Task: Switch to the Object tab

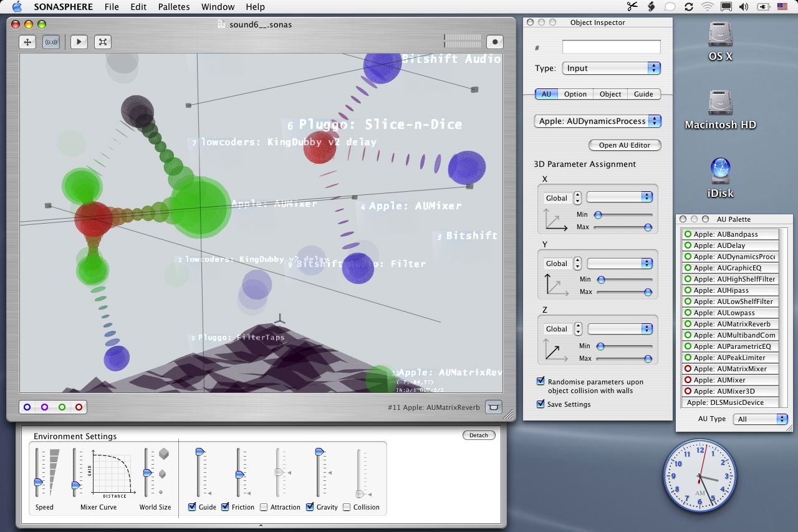Action: coord(610,94)
